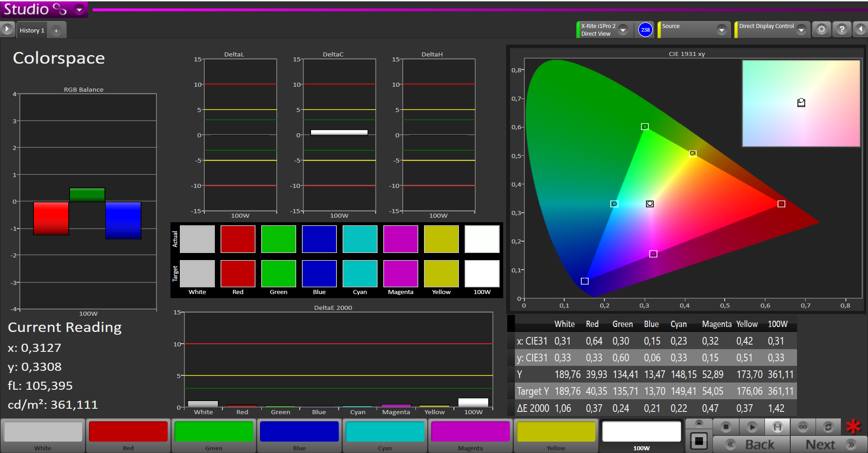The image size is (868, 453).
Task: Expand the X-Rite i1Pro 2 meter dropdown
Action: (623, 30)
